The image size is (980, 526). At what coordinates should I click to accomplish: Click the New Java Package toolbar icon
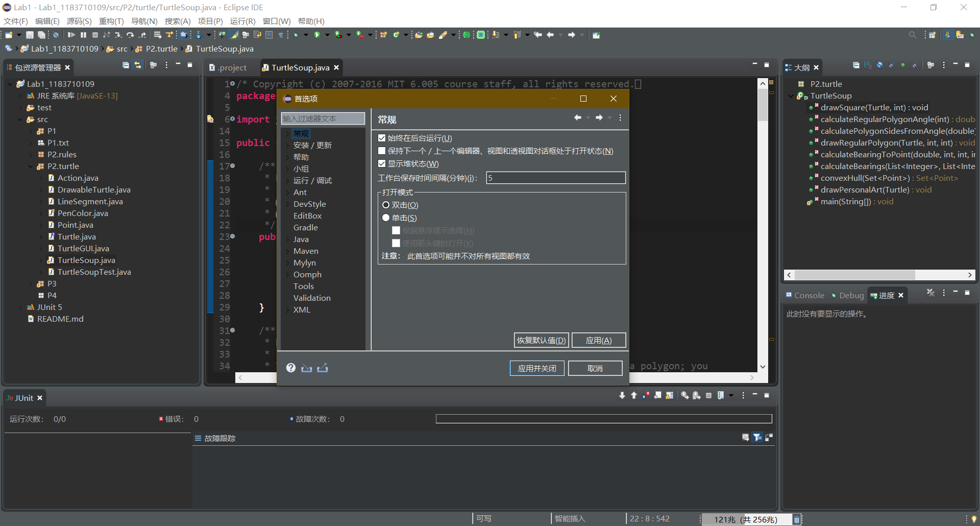(x=383, y=35)
